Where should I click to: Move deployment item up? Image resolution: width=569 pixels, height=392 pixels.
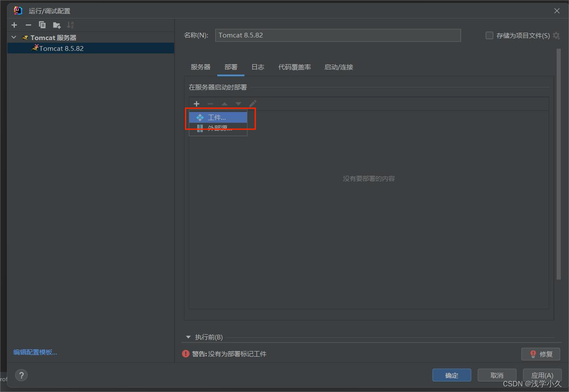tap(224, 103)
